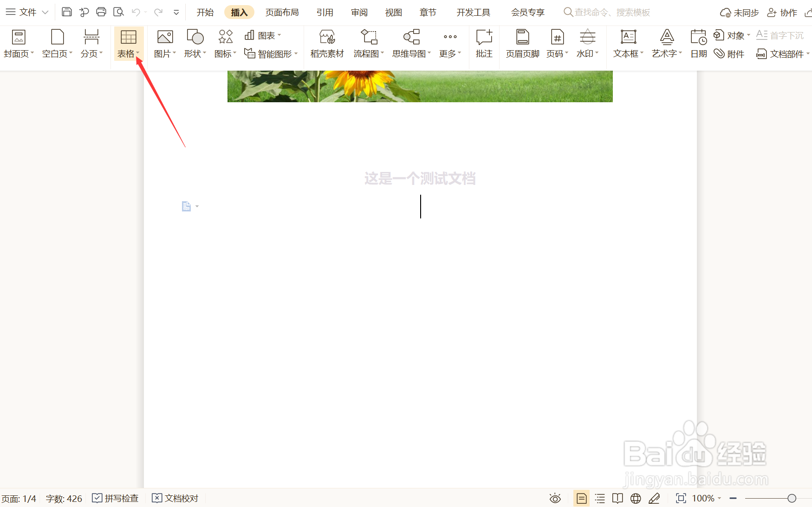812x507 pixels.
Task: 切换到审阅选项卡
Action: tap(359, 12)
